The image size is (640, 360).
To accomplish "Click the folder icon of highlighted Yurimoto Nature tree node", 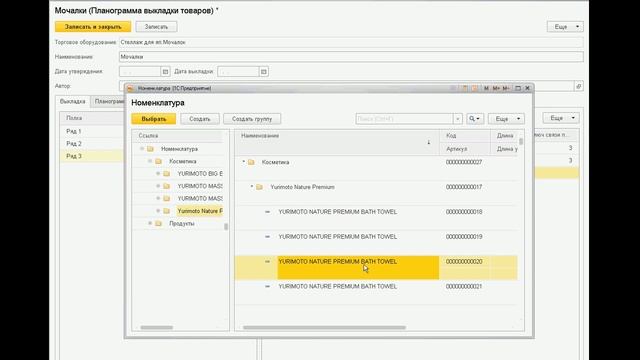I will (x=167, y=211).
